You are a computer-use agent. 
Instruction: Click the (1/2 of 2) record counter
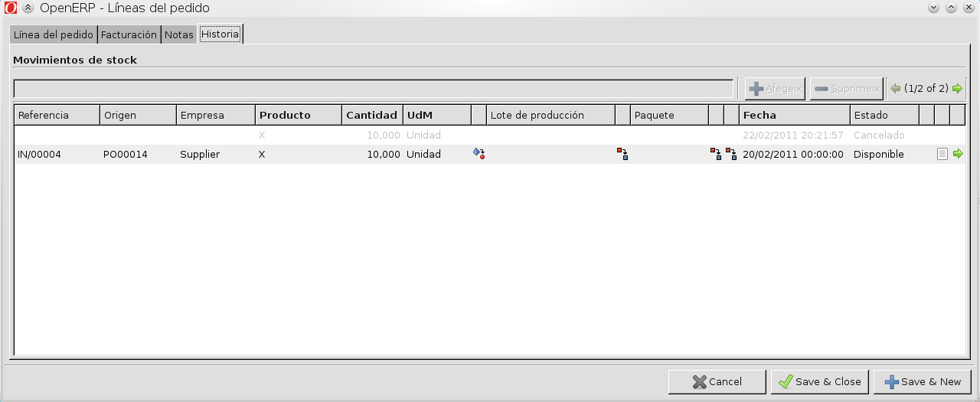coord(926,89)
